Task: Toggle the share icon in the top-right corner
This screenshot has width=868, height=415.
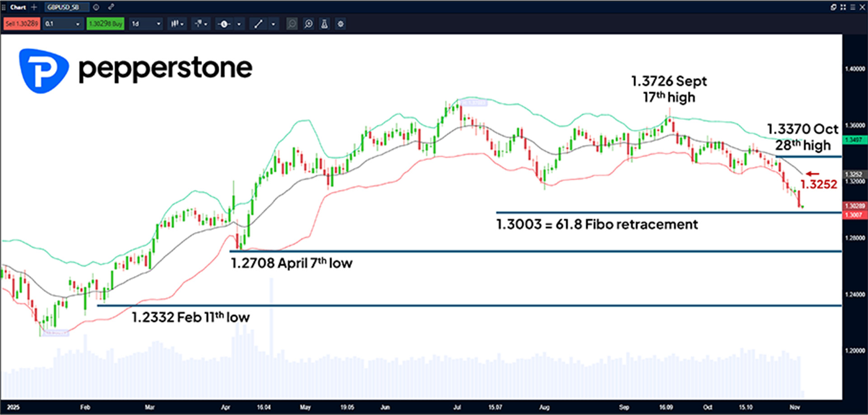Action: coord(833,7)
